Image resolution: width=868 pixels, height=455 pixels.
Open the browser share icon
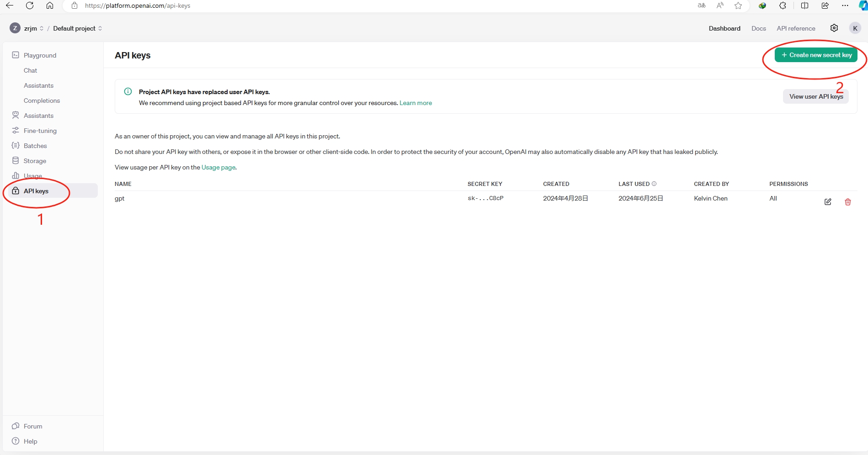[x=825, y=5]
